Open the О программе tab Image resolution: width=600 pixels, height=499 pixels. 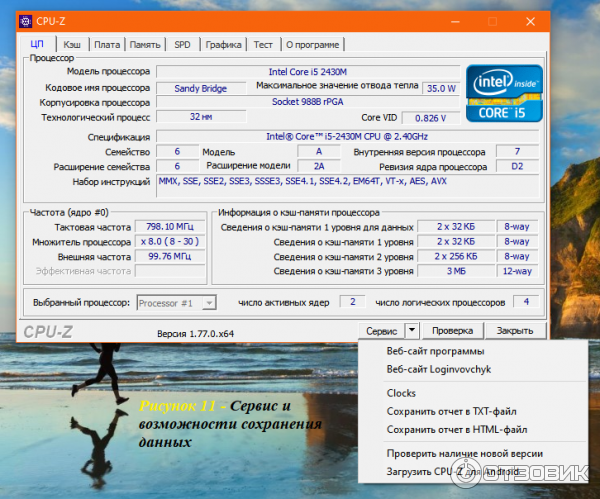(x=311, y=44)
